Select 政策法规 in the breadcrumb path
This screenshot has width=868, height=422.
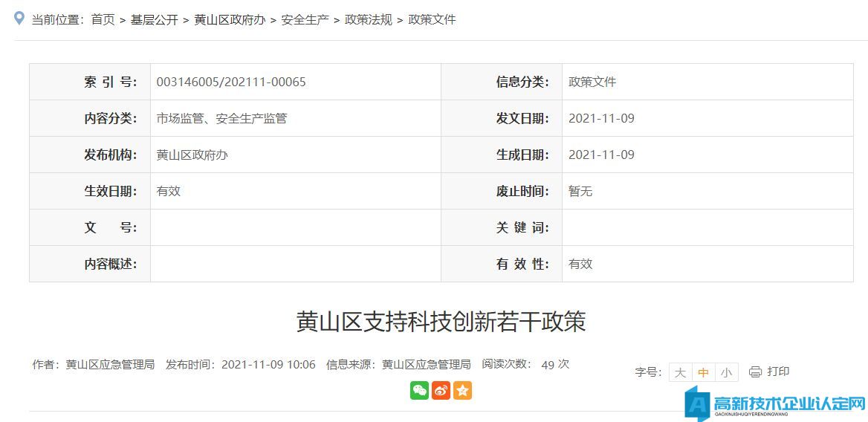(x=369, y=20)
